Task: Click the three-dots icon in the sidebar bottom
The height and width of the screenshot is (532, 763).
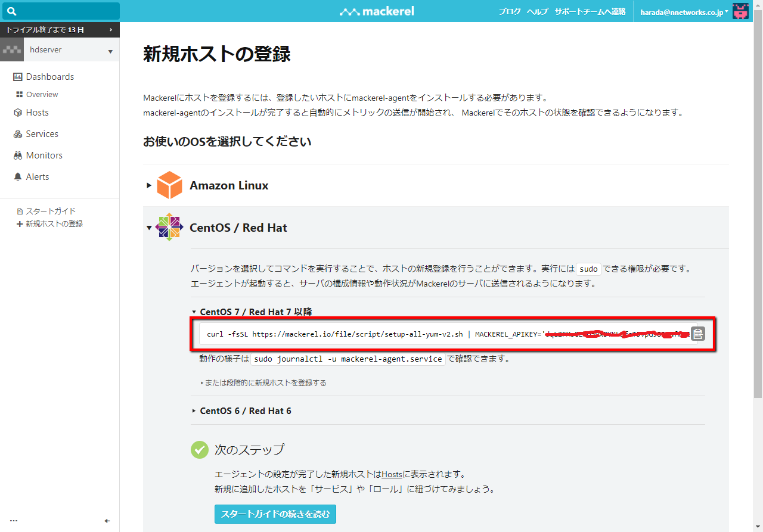Action: [x=14, y=521]
